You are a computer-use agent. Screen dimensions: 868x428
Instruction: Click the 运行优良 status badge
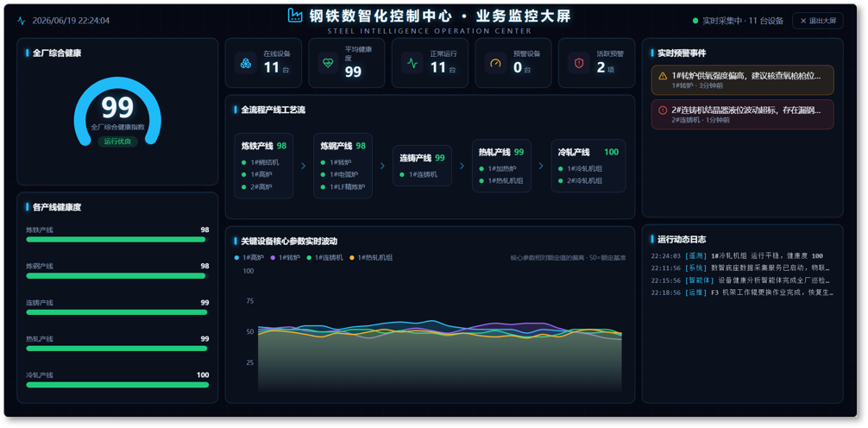click(x=117, y=142)
